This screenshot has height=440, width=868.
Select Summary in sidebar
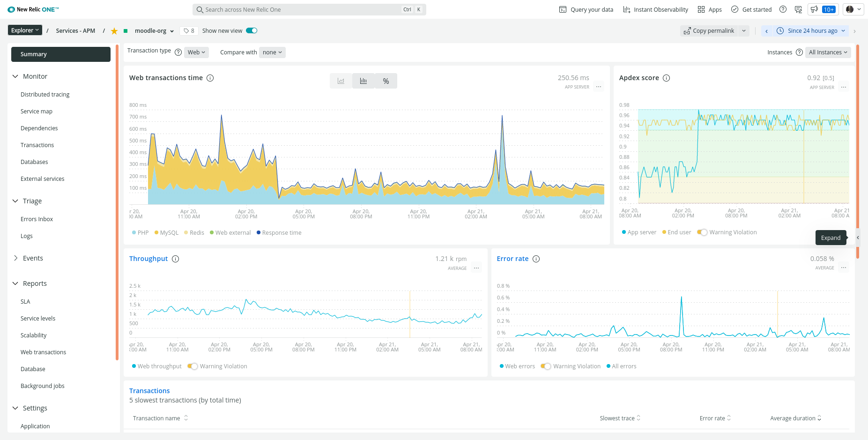61,54
